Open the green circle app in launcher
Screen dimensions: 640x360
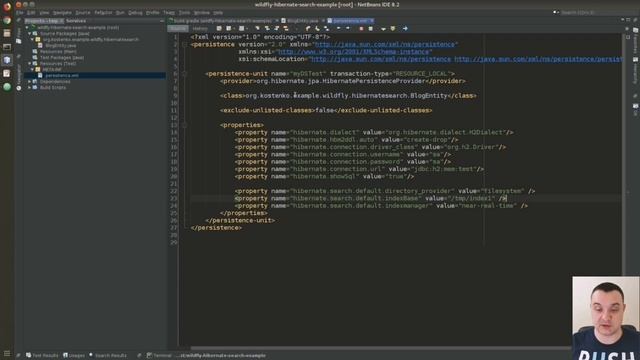point(7,87)
